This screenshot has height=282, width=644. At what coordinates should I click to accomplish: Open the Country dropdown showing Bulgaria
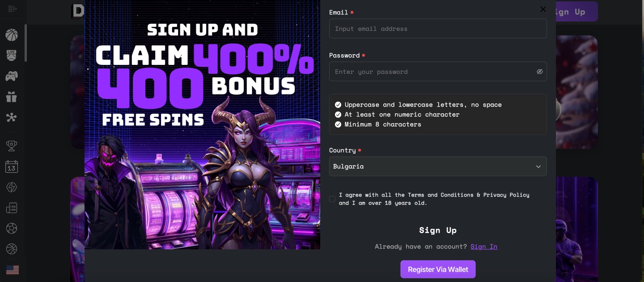coord(438,166)
